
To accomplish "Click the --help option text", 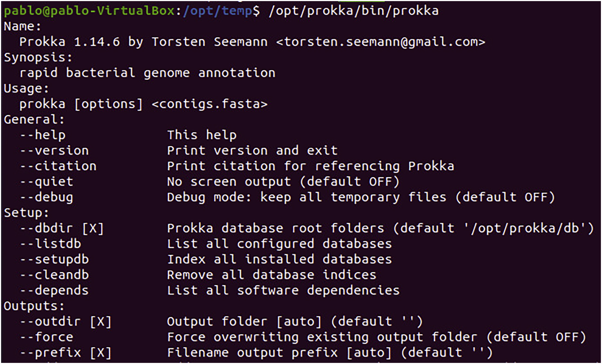I will pyautogui.click(x=43, y=135).
